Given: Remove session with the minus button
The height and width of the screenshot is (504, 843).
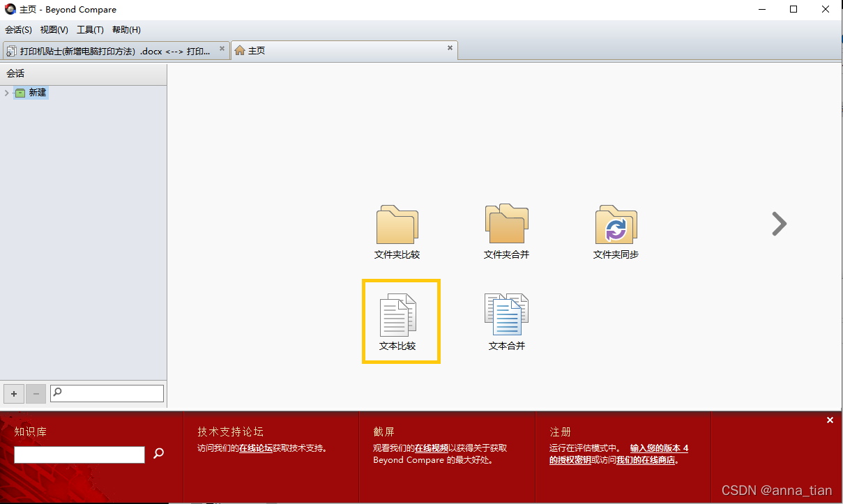Looking at the screenshot, I should (36, 394).
